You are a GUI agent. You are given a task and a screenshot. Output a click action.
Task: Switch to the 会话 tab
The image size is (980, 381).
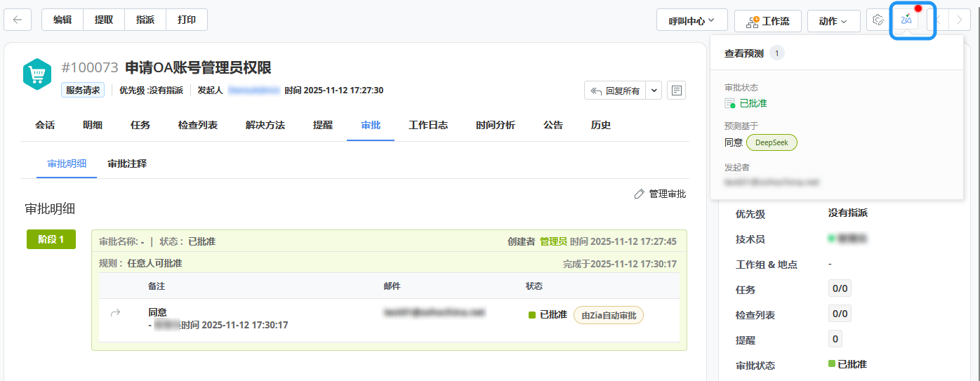point(45,125)
